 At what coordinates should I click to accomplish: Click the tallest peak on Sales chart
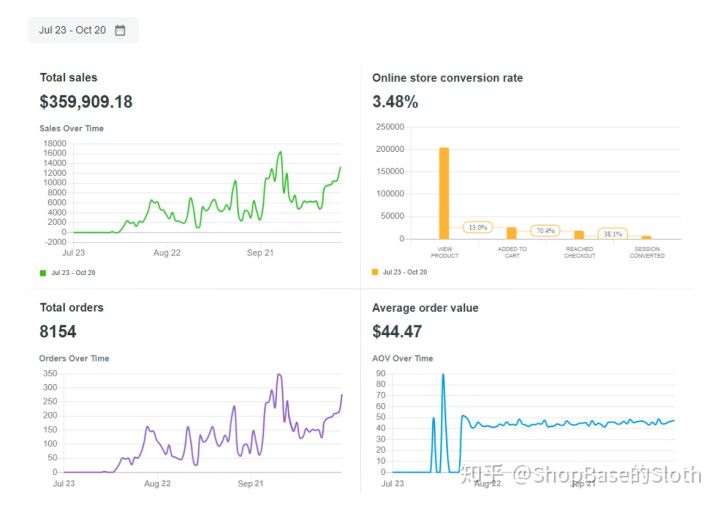click(x=280, y=153)
